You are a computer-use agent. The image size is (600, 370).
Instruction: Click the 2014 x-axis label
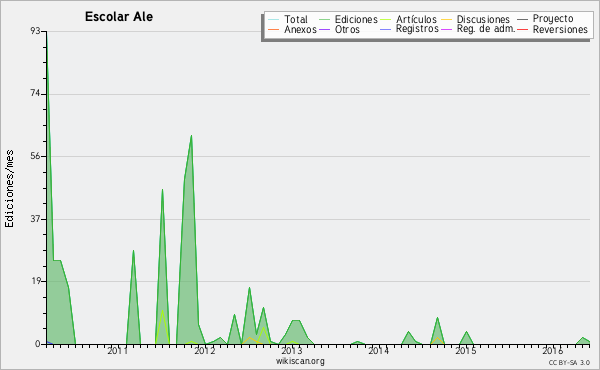tap(378, 350)
